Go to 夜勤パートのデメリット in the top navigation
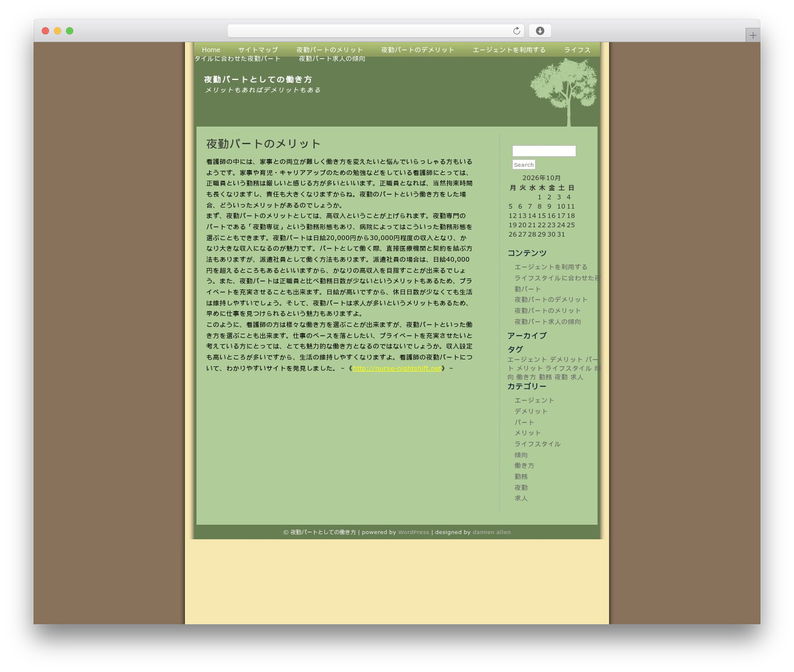 (x=417, y=50)
